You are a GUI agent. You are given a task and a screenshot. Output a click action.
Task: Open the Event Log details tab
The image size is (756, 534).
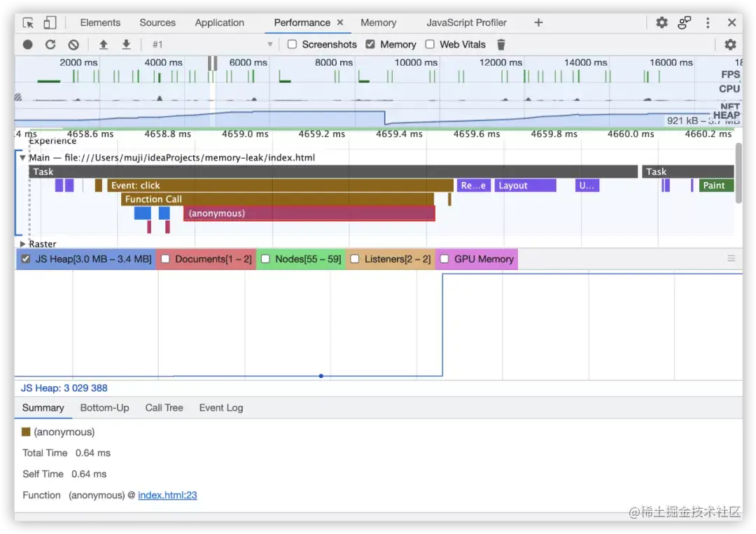click(x=220, y=408)
